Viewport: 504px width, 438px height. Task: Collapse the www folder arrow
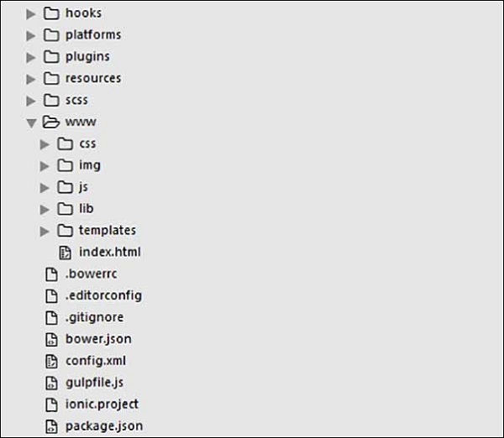point(31,123)
